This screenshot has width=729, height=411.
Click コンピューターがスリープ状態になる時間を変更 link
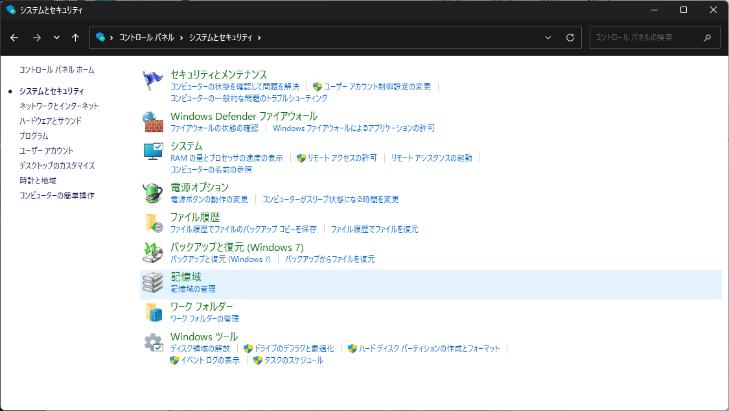click(x=331, y=199)
